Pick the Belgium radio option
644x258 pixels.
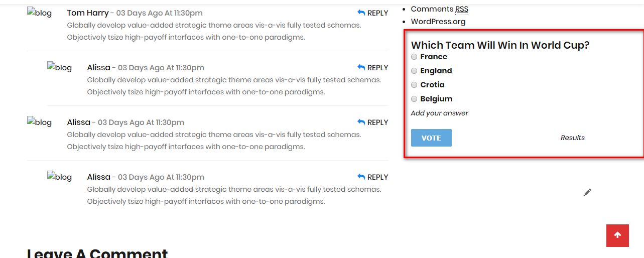click(x=414, y=99)
